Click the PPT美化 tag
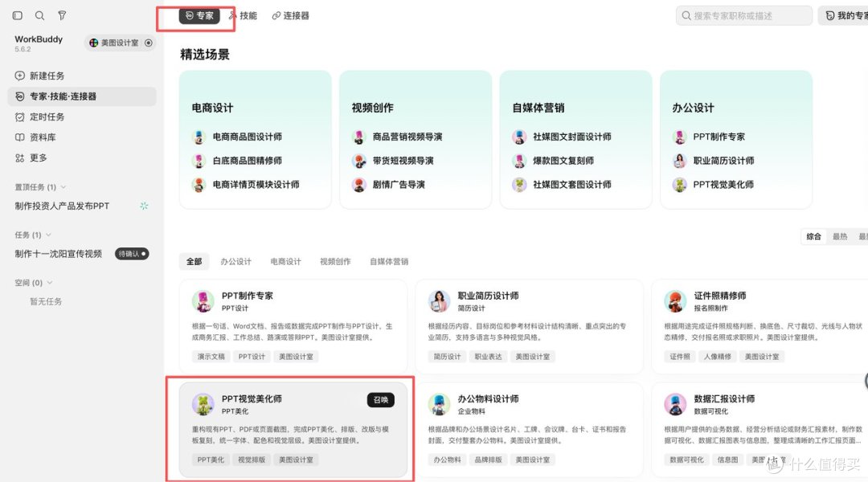 point(211,460)
